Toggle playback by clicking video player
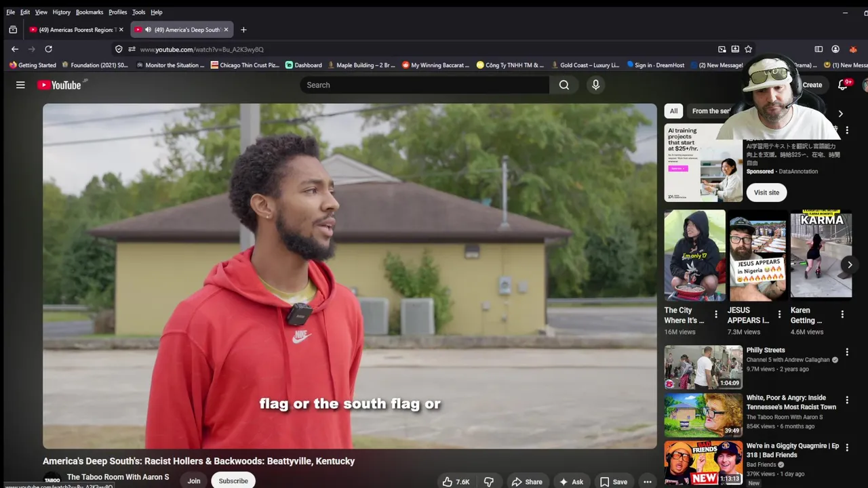The image size is (868, 488). 350,276
